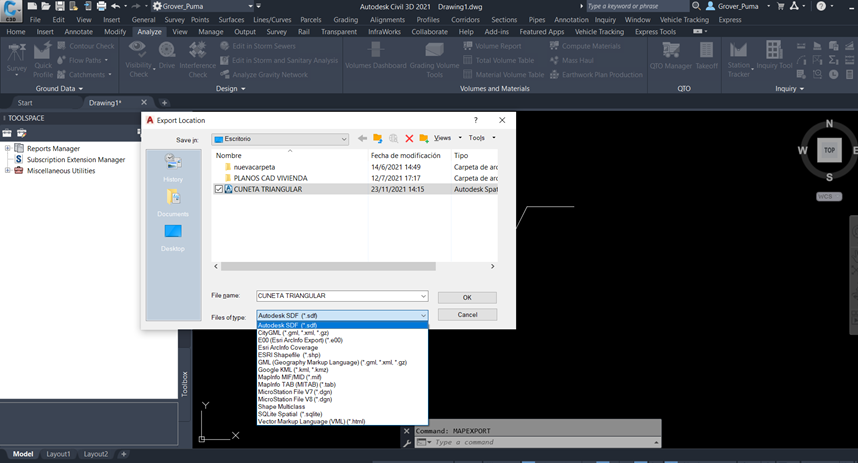The height and width of the screenshot is (463, 858).
Task: Click the Help question mark icon
Action: (821, 6)
